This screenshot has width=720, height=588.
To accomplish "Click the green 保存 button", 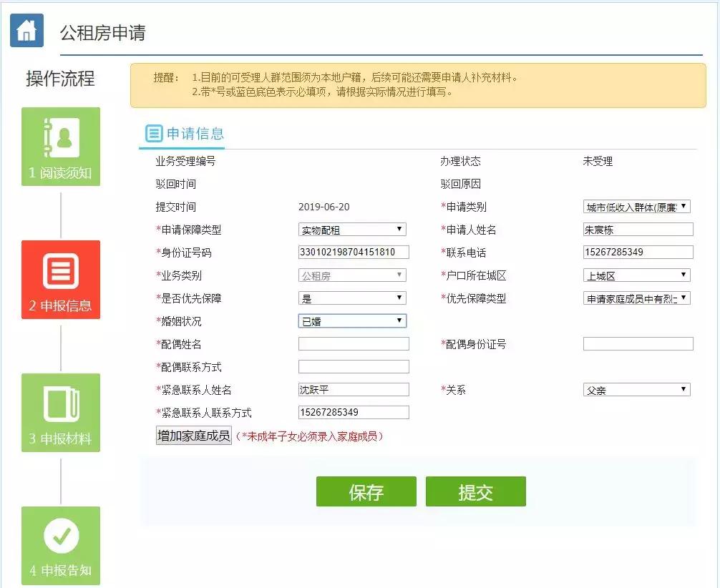I will click(366, 491).
